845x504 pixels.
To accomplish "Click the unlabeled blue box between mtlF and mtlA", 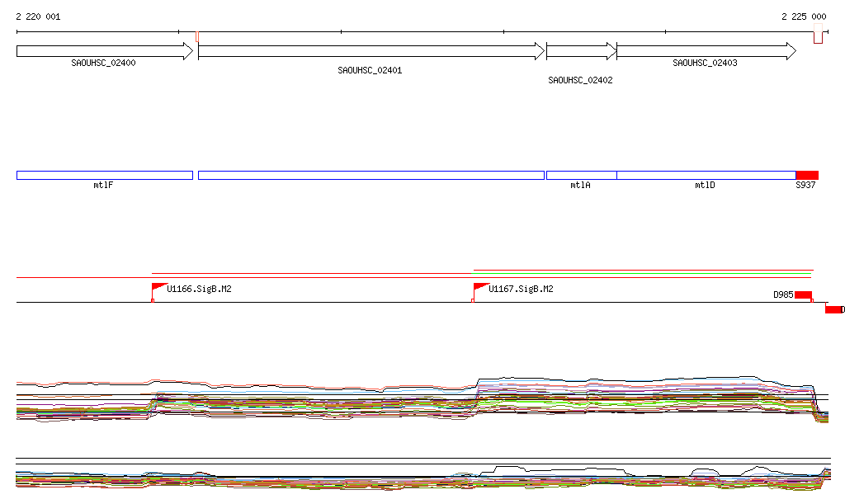I will coord(371,175).
